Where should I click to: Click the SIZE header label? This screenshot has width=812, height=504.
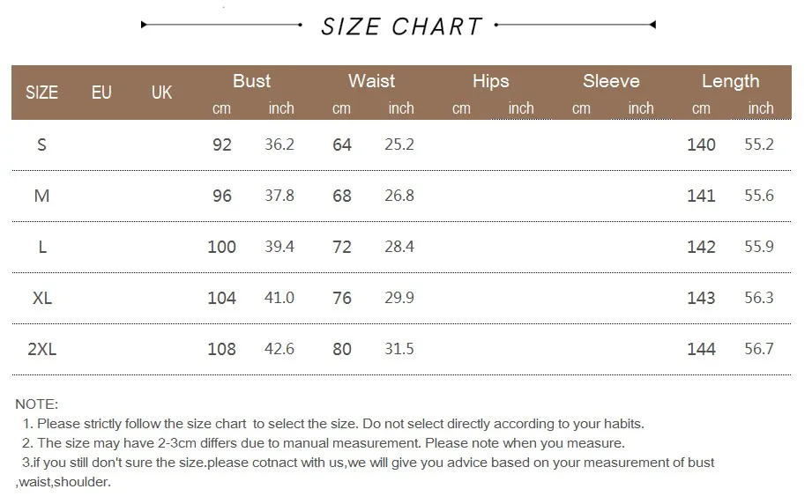coord(41,92)
